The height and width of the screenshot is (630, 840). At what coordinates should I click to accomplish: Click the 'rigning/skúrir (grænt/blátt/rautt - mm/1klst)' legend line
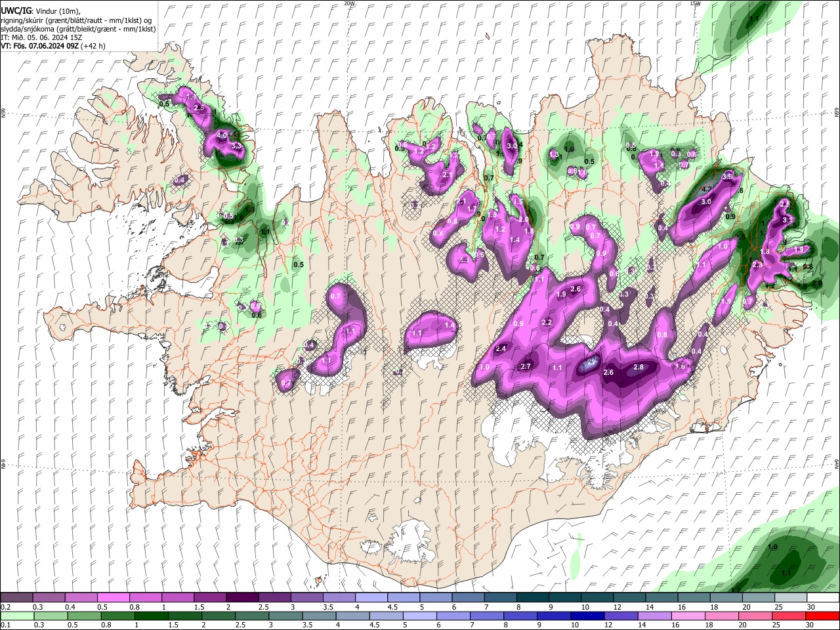pos(75,20)
